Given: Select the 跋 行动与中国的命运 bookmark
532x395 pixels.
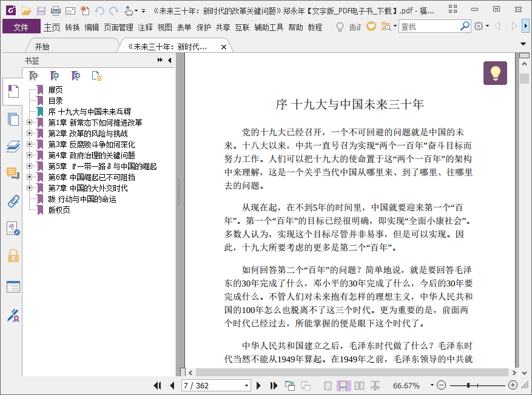Looking at the screenshot, I should 82,199.
